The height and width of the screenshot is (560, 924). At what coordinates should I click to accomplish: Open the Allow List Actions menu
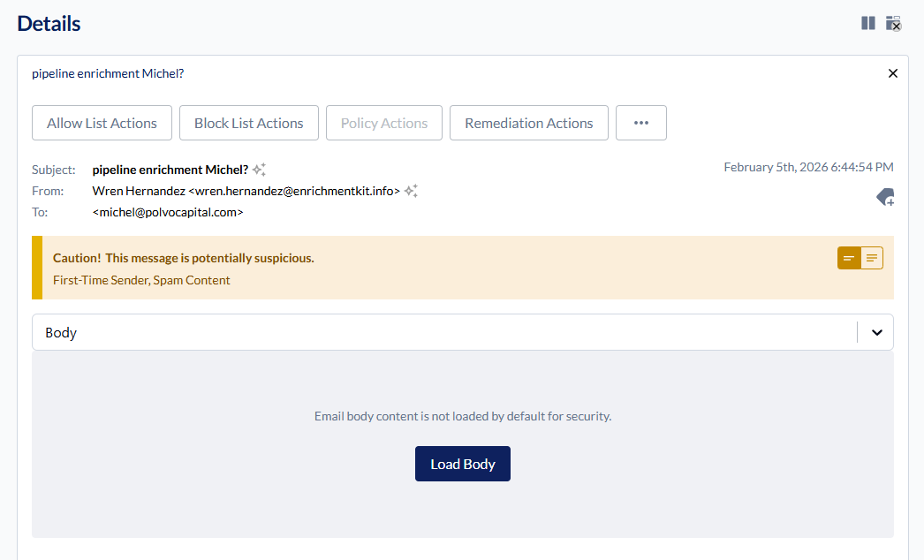tap(102, 123)
